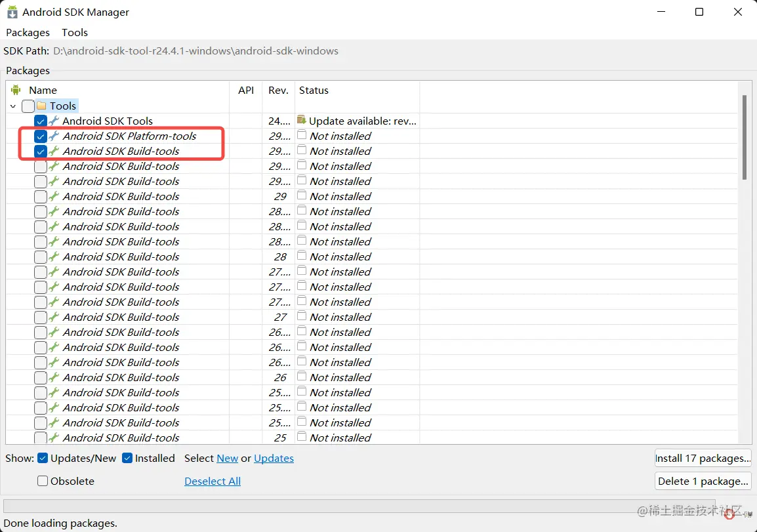The image size is (757, 532).
Task: Click wrench icon of Build-tools revision 25 row
Action: 54,438
